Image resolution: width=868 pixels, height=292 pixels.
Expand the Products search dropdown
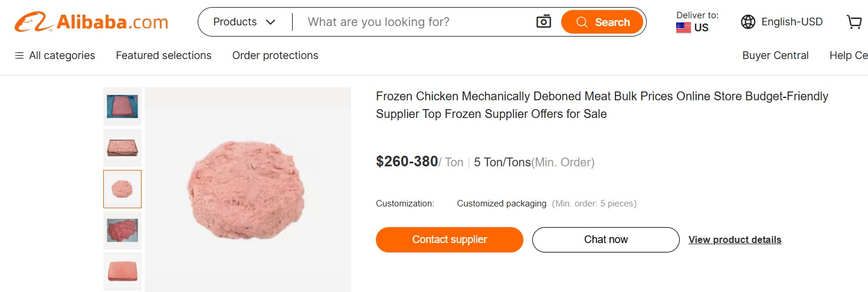(244, 22)
